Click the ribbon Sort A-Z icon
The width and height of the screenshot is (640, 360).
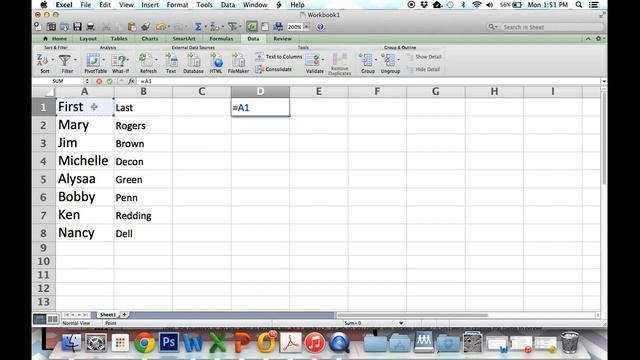pos(42,60)
